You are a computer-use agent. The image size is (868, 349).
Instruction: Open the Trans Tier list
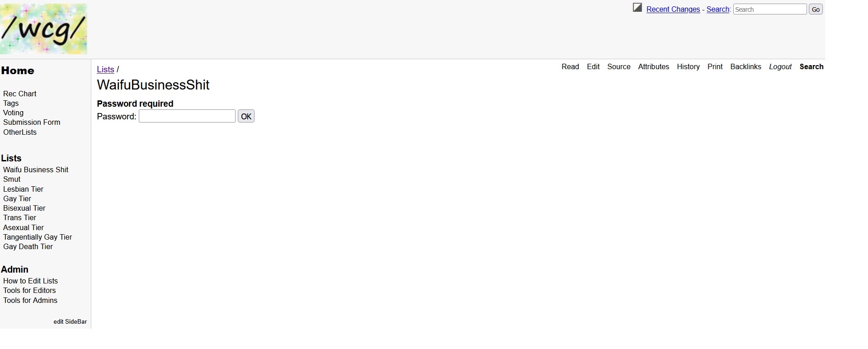(19, 218)
